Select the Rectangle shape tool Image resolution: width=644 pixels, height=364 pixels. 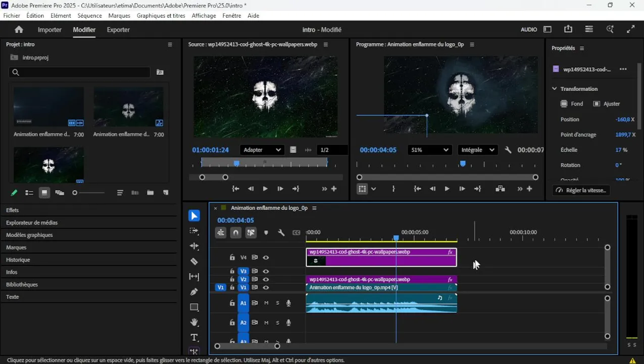pyautogui.click(x=194, y=307)
